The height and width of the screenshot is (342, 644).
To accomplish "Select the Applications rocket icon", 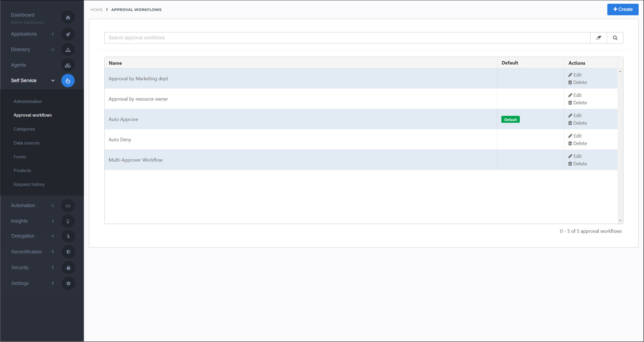I will click(68, 34).
